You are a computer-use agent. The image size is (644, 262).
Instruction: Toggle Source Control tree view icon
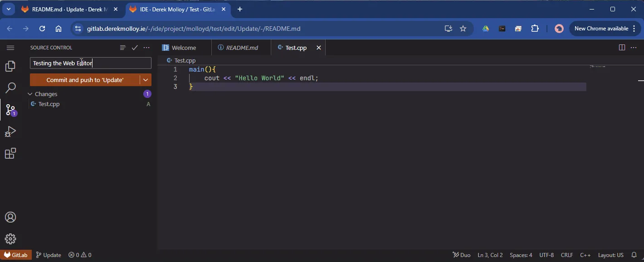(x=122, y=48)
